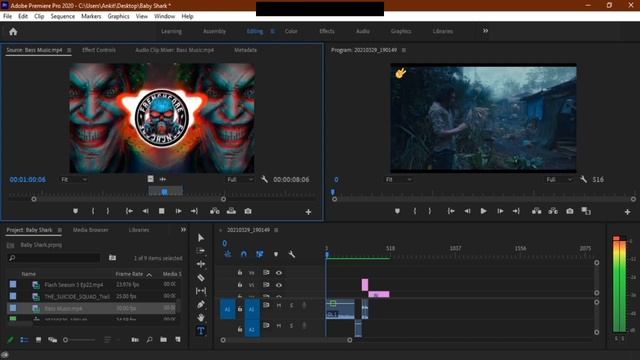Screen dimensions: 640x360
Task: Select the Track Select Forward tool
Action: pos(201,251)
